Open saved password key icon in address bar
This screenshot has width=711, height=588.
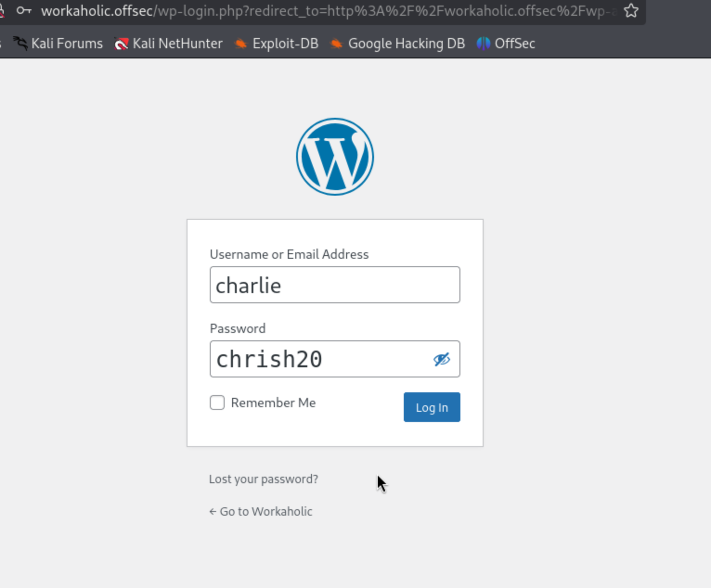(x=24, y=11)
